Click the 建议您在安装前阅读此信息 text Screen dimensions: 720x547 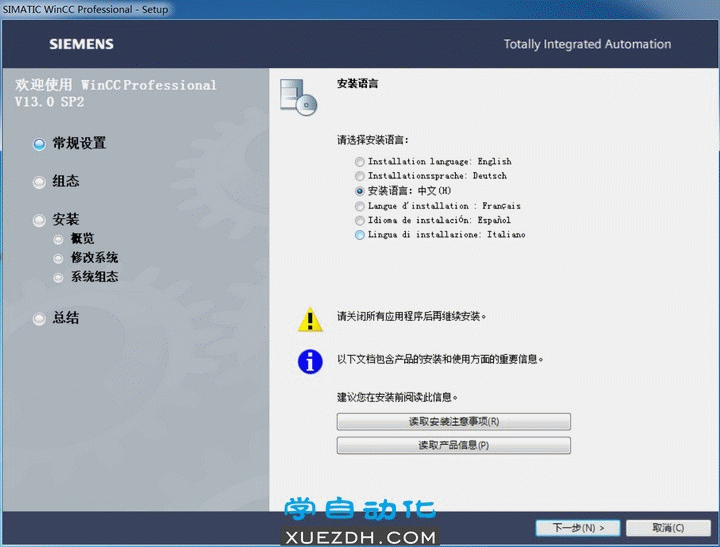pos(397,397)
